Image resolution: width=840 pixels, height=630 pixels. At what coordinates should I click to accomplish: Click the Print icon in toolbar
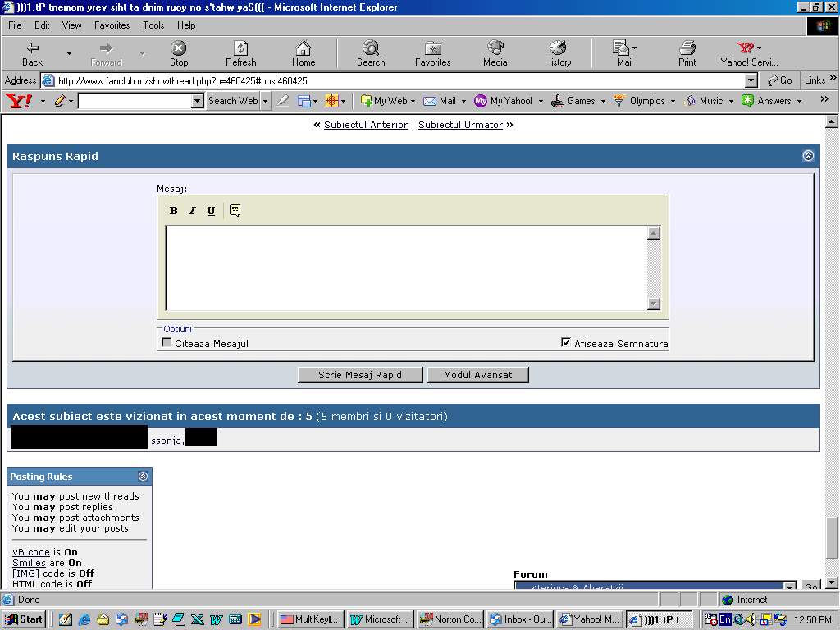[687, 49]
